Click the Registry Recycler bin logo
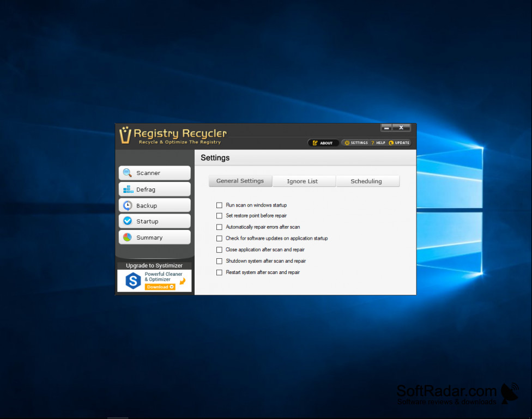This screenshot has width=532, height=419. tap(125, 135)
